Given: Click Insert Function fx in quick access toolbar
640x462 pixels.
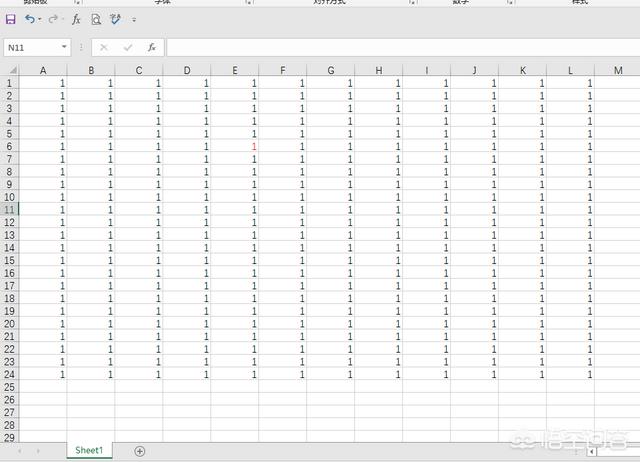Looking at the screenshot, I should tap(76, 19).
